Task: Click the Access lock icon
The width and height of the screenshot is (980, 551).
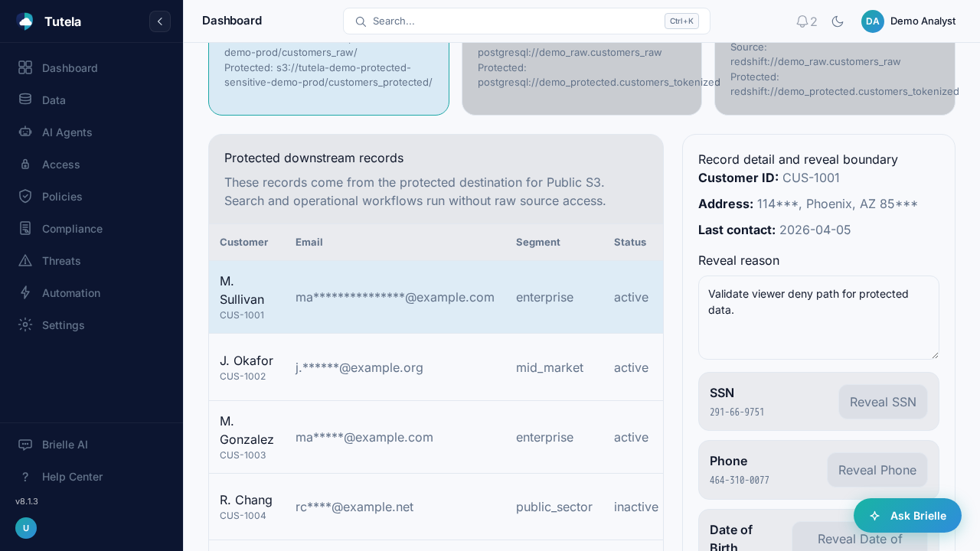Action: click(x=25, y=165)
